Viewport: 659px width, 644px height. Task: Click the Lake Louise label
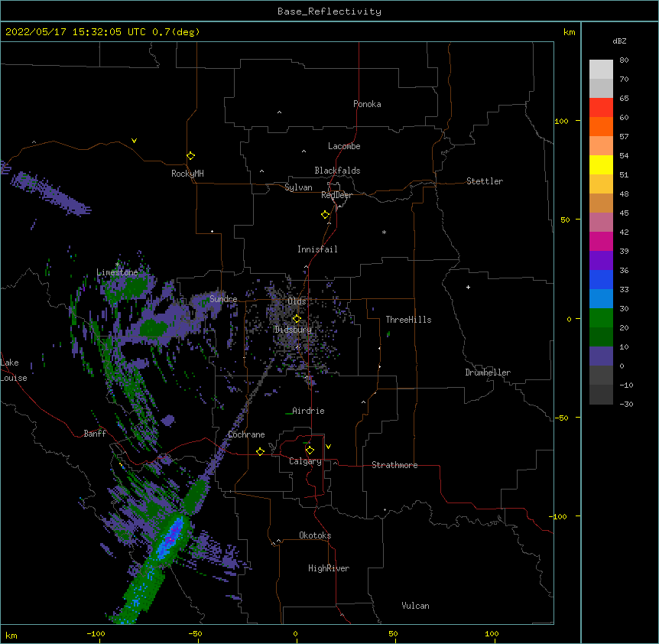coord(12,370)
